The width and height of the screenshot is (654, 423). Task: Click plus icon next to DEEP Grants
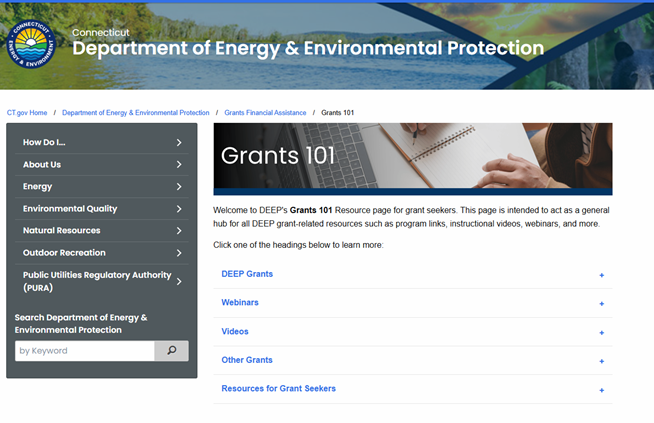(601, 275)
